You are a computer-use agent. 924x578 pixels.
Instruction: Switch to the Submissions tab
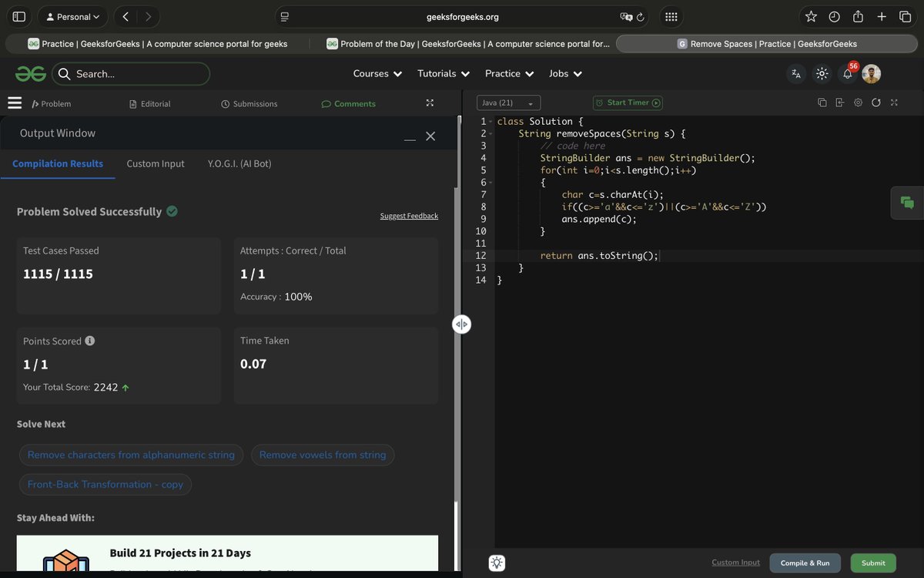click(x=249, y=104)
